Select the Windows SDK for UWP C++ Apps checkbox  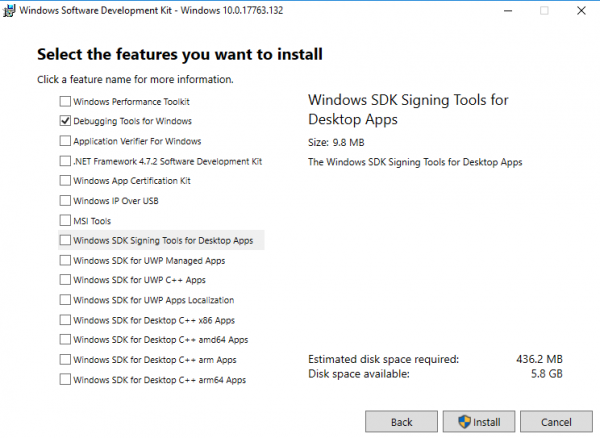[66, 280]
